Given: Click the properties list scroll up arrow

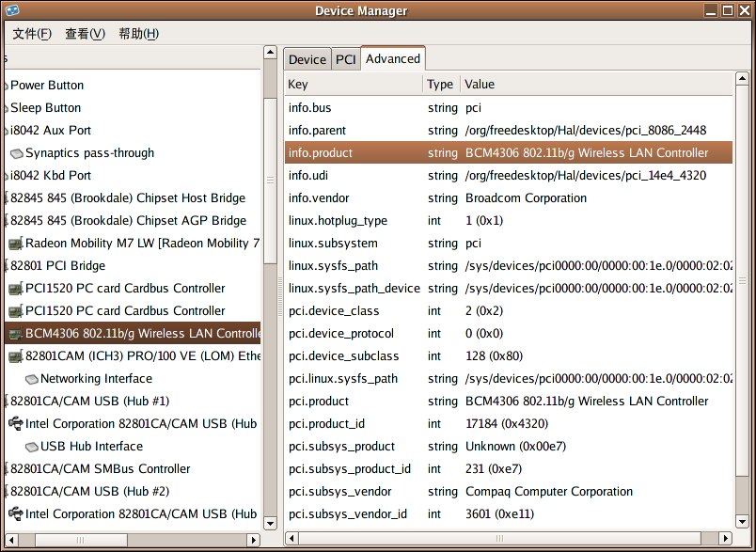Looking at the screenshot, I should click(742, 78).
